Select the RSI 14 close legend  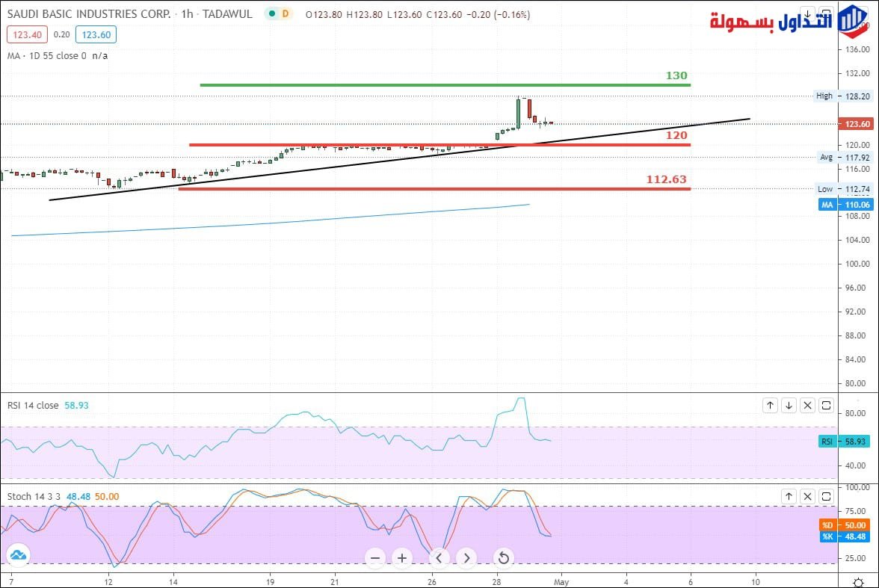tap(33, 405)
